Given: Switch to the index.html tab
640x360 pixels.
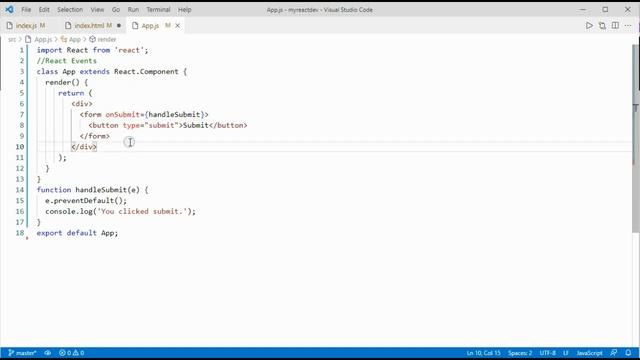Looking at the screenshot, I should [93, 25].
